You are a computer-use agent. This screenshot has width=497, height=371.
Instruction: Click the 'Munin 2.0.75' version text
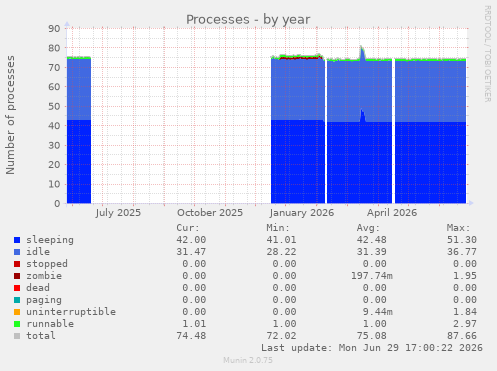tap(248, 360)
